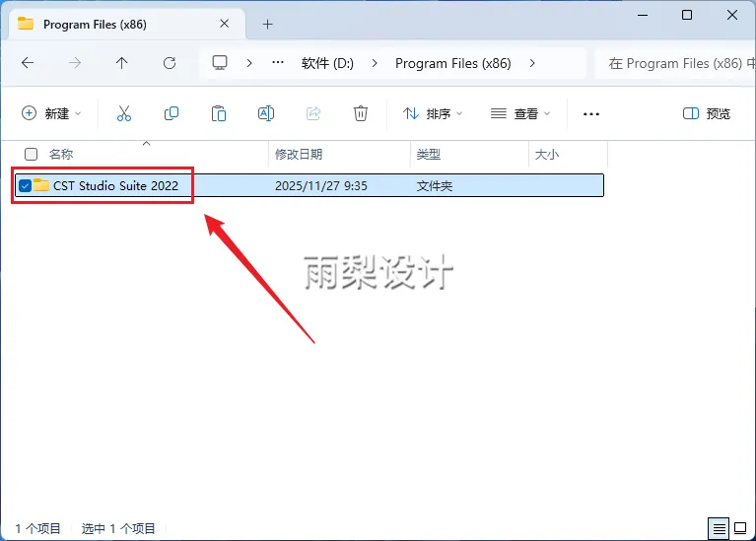Screen dimensions: 756x541
Task: Expand chevron after monitor icon in address bar
Action: click(249, 63)
